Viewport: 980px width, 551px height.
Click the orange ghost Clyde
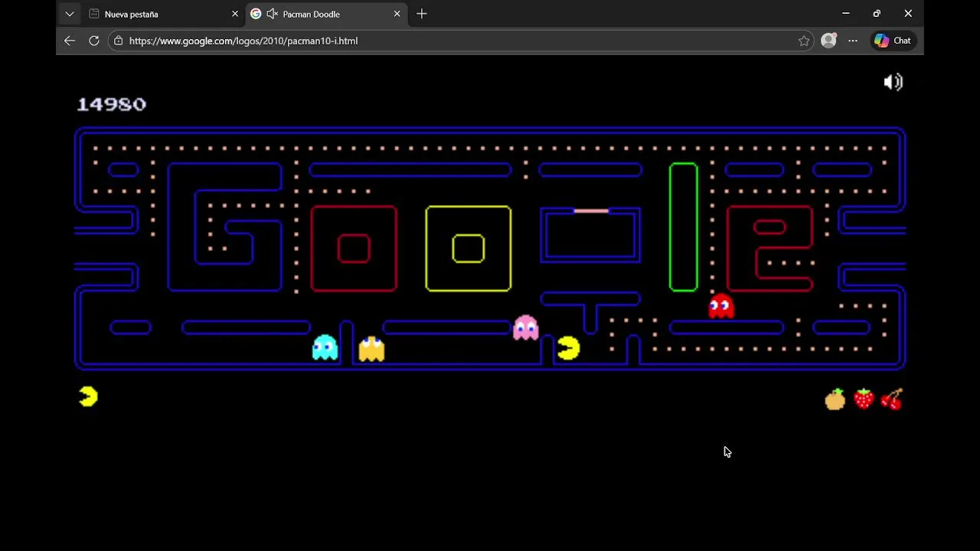point(371,348)
